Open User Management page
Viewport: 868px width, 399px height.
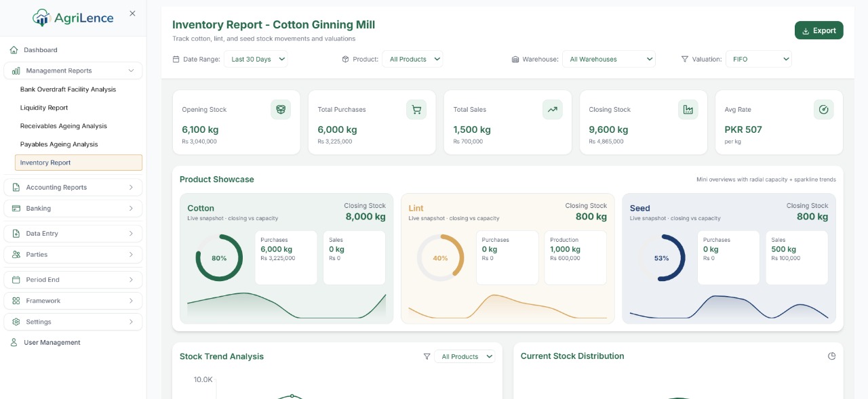pos(52,343)
